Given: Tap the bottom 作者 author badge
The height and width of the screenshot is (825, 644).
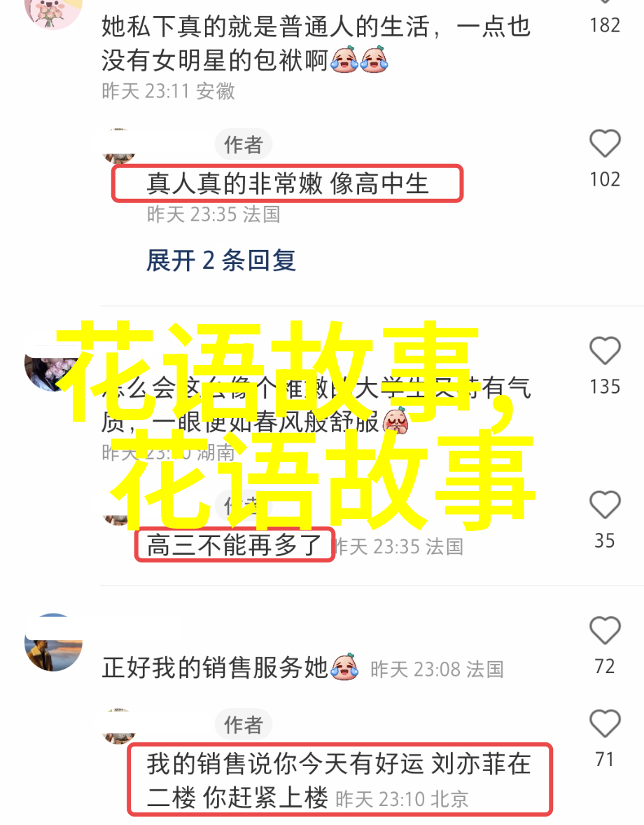Looking at the screenshot, I should [243, 725].
